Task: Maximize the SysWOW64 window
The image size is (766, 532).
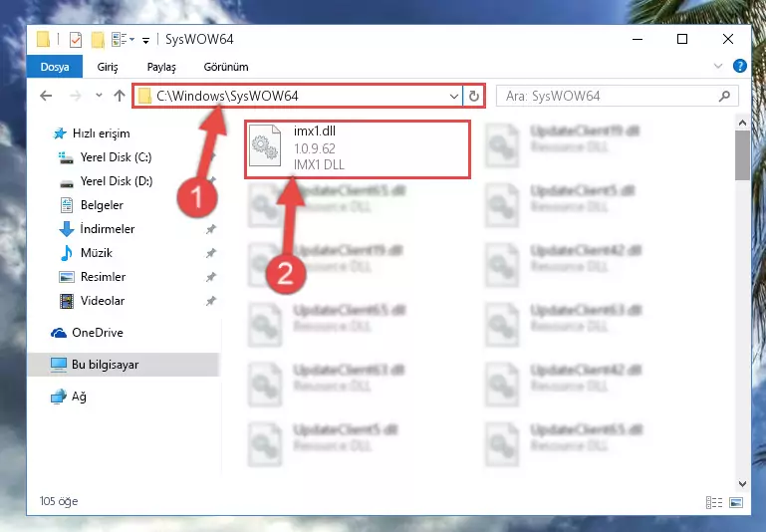Action: pos(682,39)
